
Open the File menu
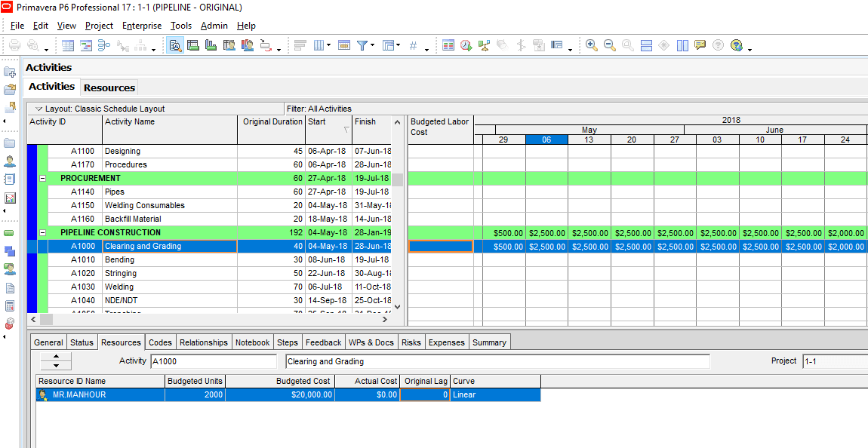pyautogui.click(x=17, y=26)
